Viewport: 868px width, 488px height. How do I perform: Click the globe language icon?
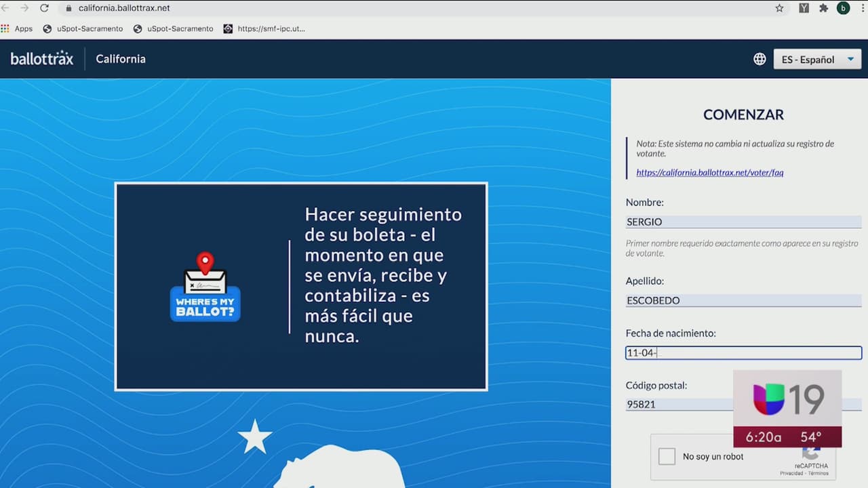tap(759, 59)
